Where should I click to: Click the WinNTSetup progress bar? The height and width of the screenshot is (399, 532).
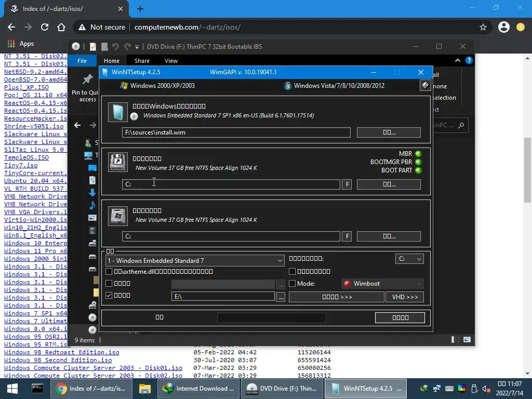click(x=271, y=318)
